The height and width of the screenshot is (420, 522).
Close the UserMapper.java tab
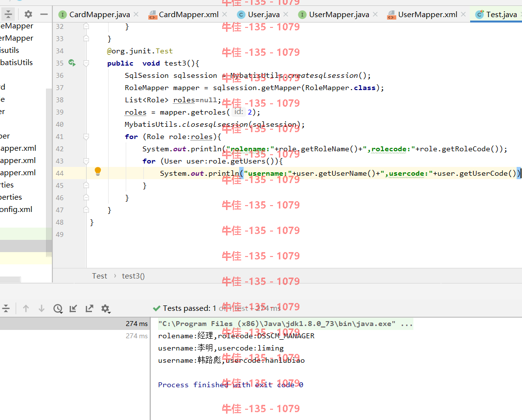[375, 14]
